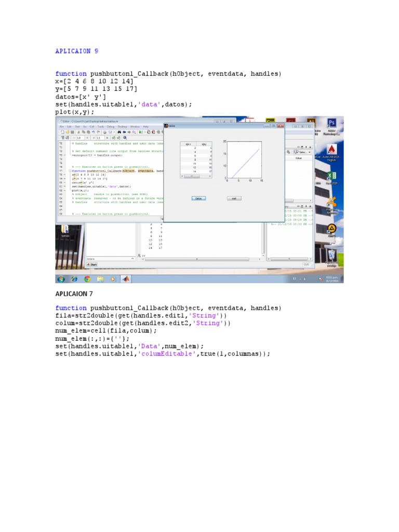Open the Help menu in Editor
Viewport: 399px width, 532px height.
point(146,127)
